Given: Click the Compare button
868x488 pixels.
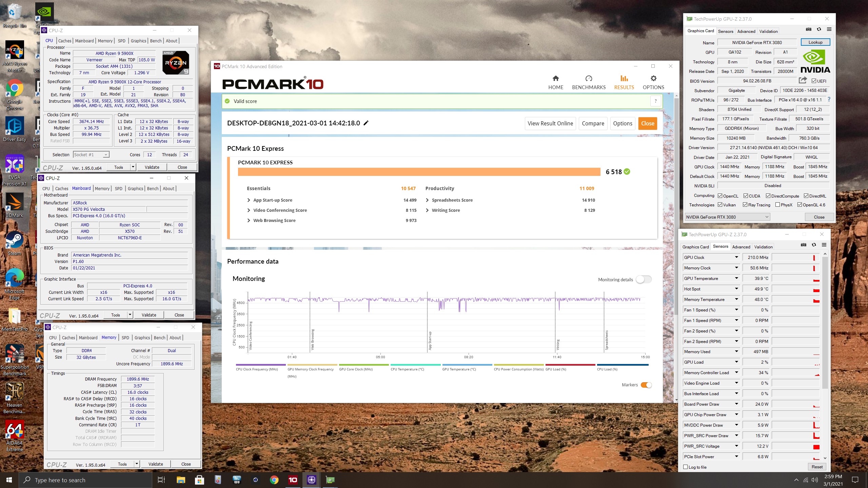Looking at the screenshot, I should click(593, 123).
